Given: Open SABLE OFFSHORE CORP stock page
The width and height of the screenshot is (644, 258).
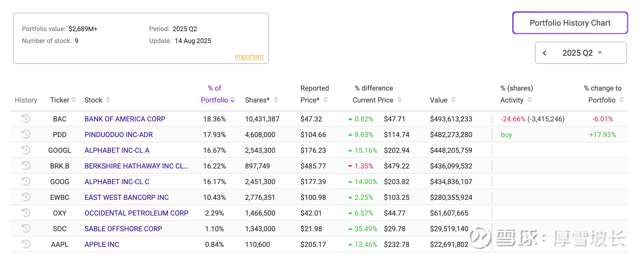Looking at the screenshot, I should pos(123,229).
